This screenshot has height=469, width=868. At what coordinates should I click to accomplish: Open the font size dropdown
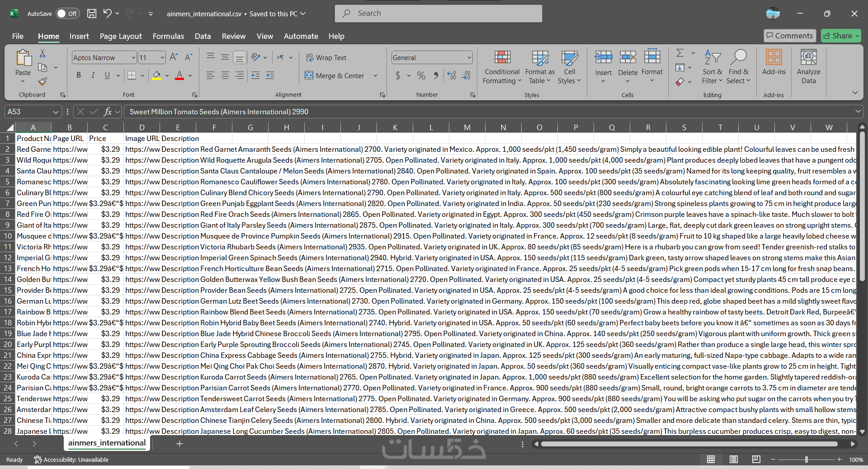coord(162,57)
